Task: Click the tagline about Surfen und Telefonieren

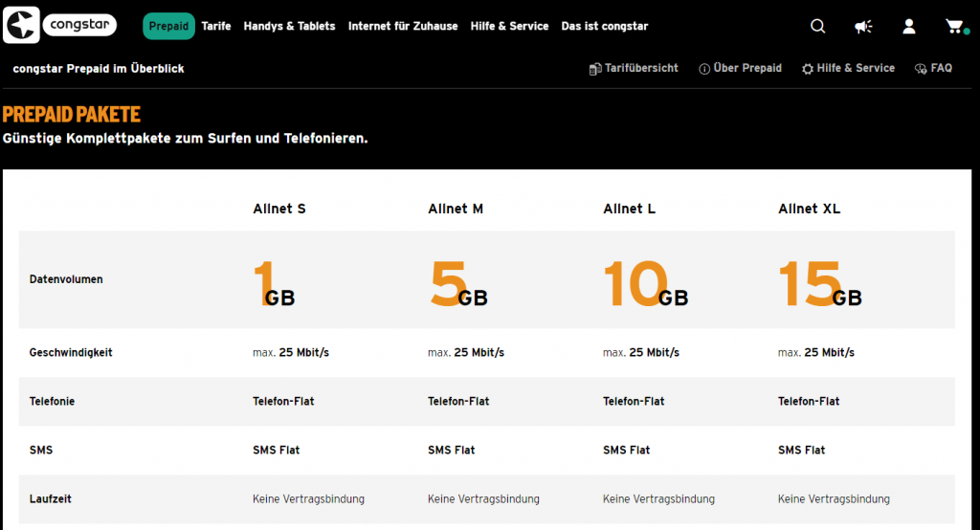Action: coord(185,138)
